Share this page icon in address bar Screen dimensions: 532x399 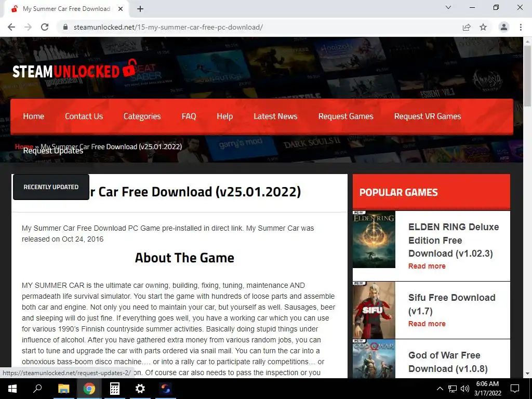coord(467,27)
